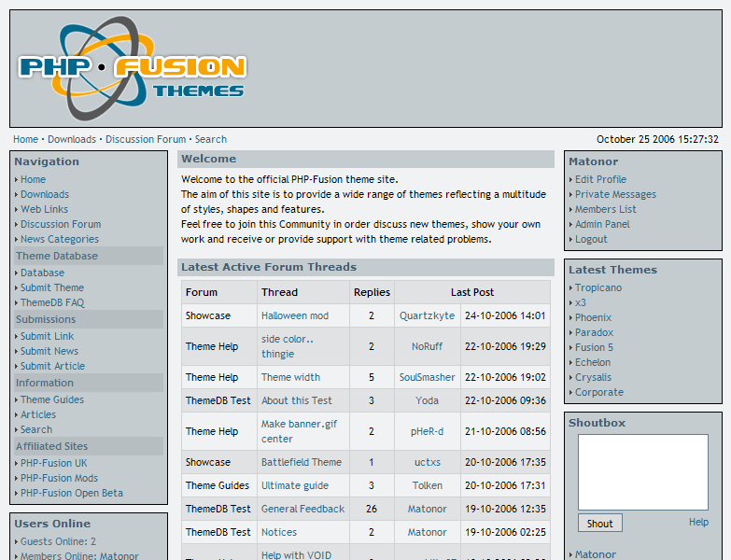The width and height of the screenshot is (731, 560).
Task: Open Shoutbox Help link
Action: tap(699, 522)
